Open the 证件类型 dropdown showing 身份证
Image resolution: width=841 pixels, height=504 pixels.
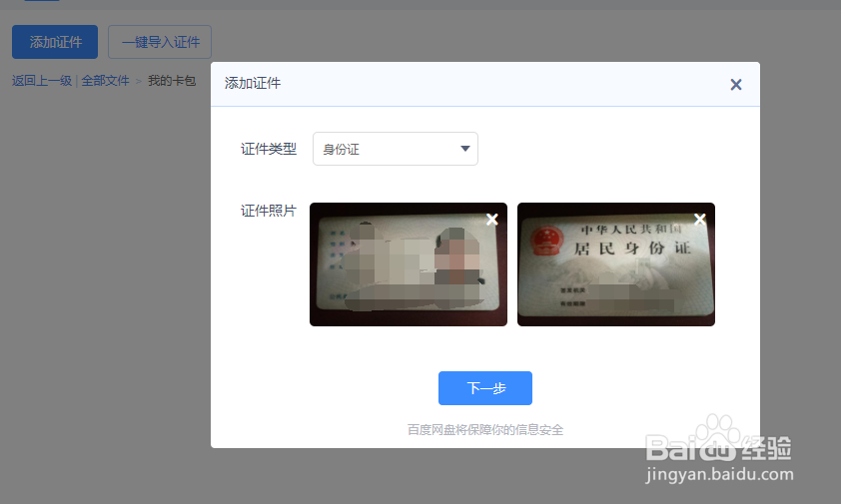tap(396, 149)
